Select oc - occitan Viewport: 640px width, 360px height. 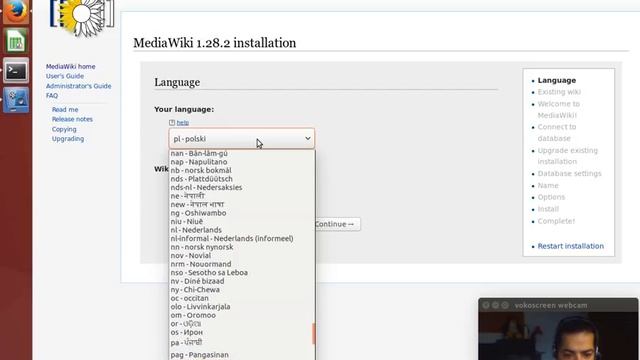pyautogui.click(x=242, y=298)
